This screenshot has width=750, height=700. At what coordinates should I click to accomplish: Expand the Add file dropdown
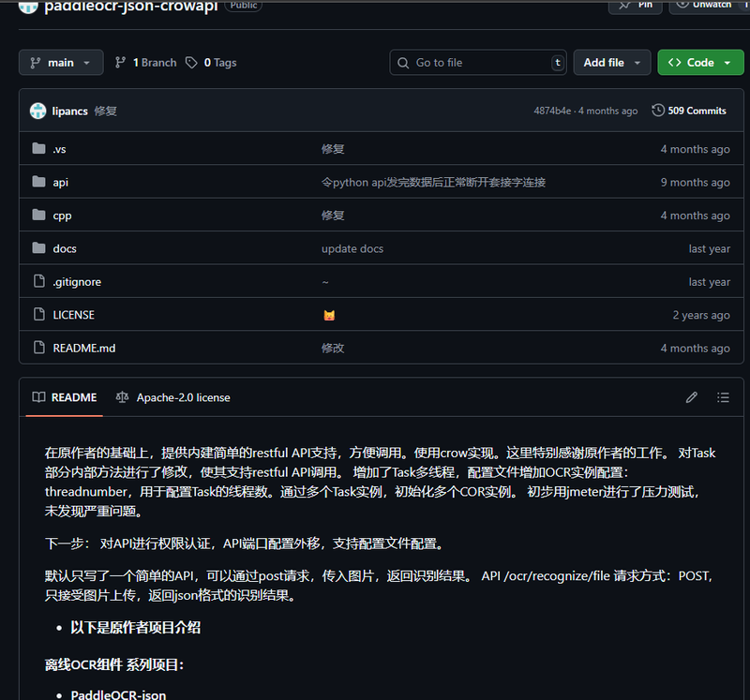click(612, 63)
